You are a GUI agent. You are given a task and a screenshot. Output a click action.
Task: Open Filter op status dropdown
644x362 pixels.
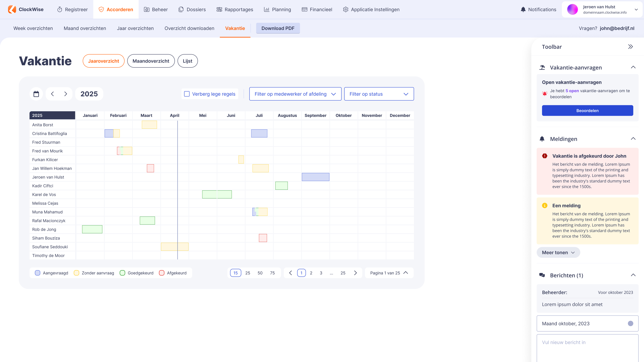tap(379, 94)
